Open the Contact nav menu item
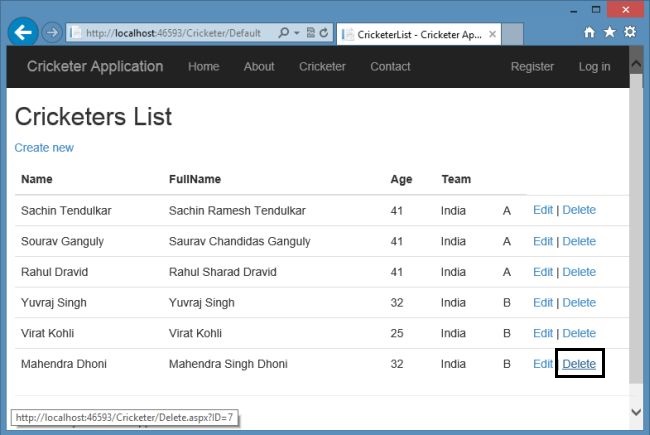 390,66
